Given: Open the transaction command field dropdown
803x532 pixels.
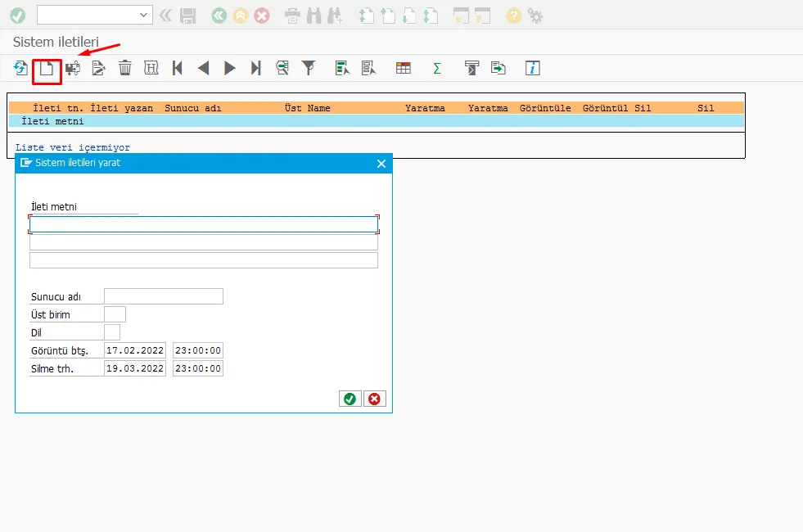Looking at the screenshot, I should point(145,15).
